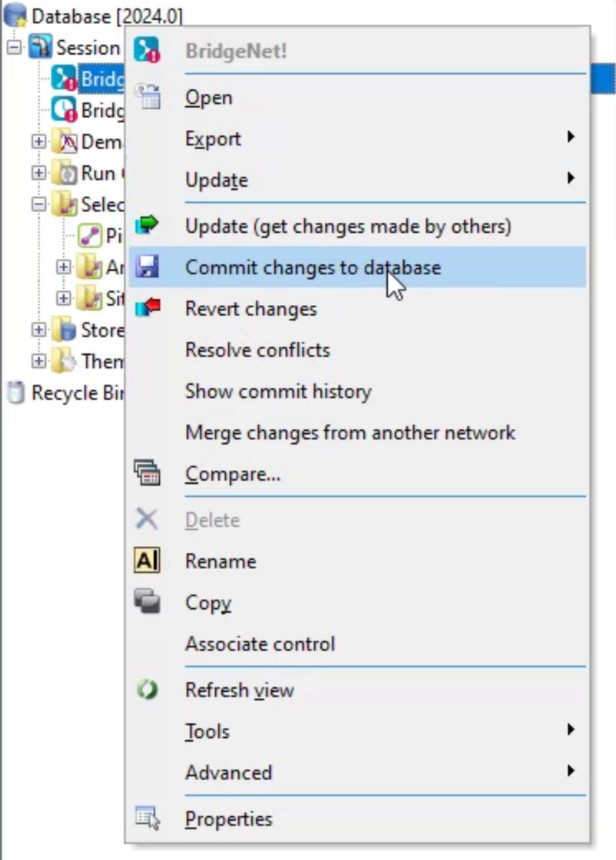Click the Store folder icon
Viewport: 616px width, 860px height.
coord(65,330)
